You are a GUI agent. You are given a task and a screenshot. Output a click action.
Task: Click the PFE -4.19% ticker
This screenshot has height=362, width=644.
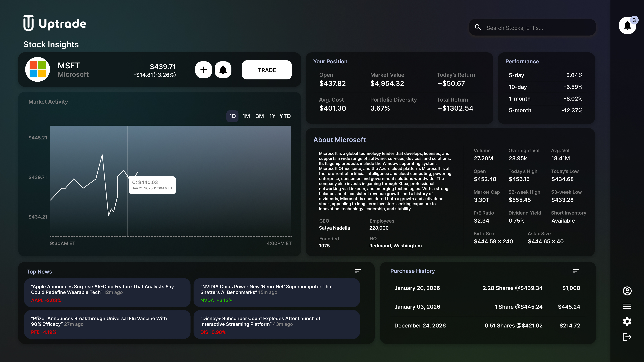tap(43, 332)
